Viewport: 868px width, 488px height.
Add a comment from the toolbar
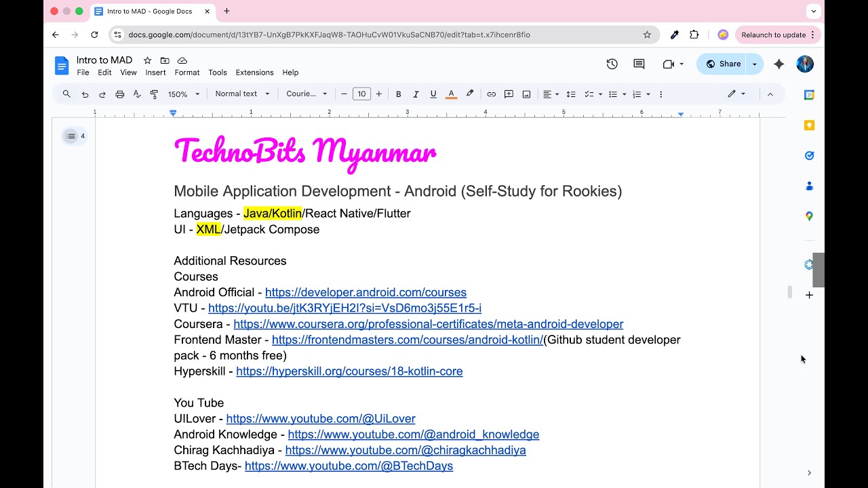509,94
